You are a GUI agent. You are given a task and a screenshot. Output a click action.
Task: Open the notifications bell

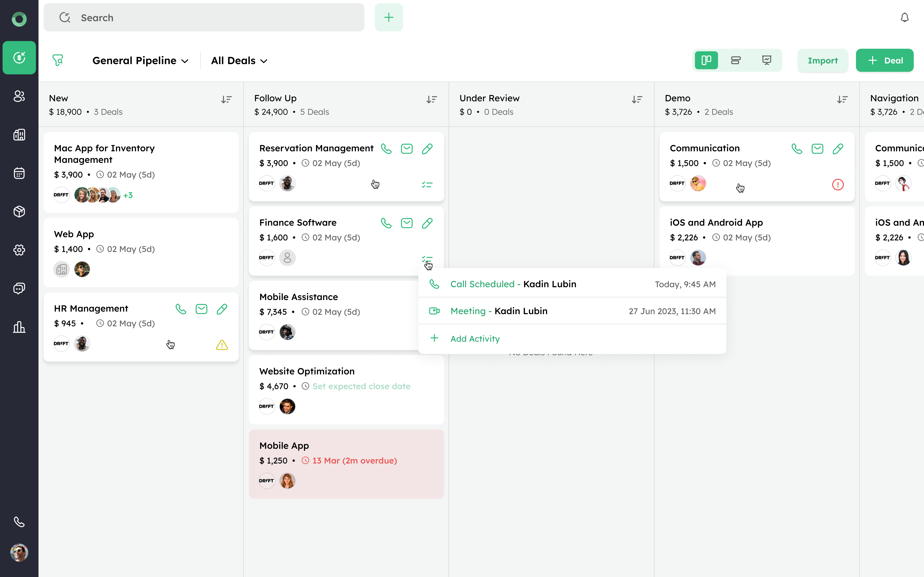[x=904, y=18]
